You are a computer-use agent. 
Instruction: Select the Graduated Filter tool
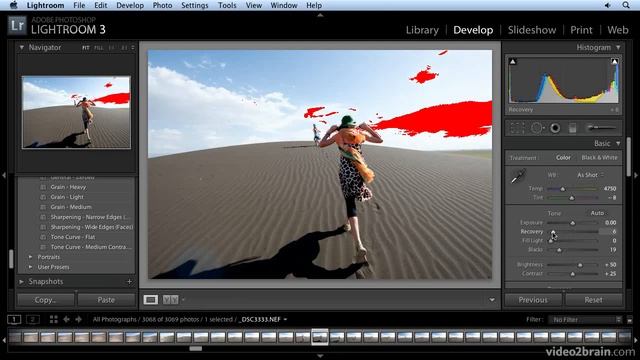tap(573, 128)
